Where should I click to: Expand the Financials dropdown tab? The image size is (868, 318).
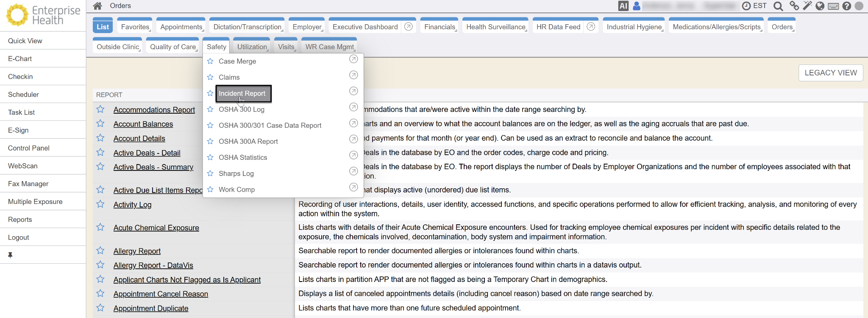pos(440,27)
